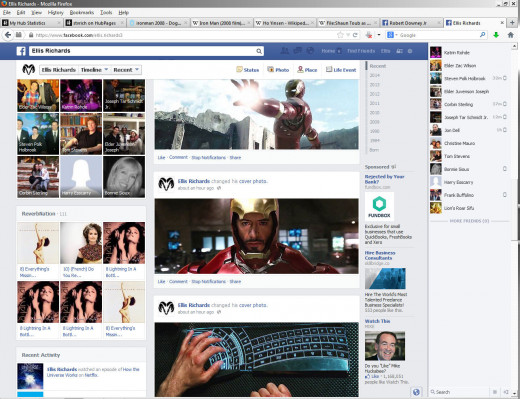Open holographic keyboard cover photo
The width and height of the screenshot is (520, 399).
[256, 360]
